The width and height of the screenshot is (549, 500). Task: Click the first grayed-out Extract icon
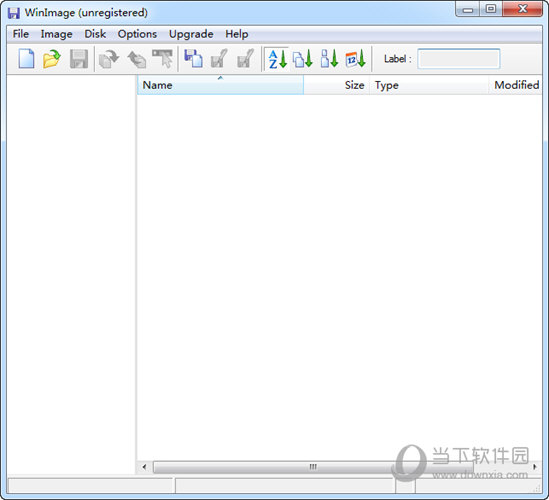(220, 58)
